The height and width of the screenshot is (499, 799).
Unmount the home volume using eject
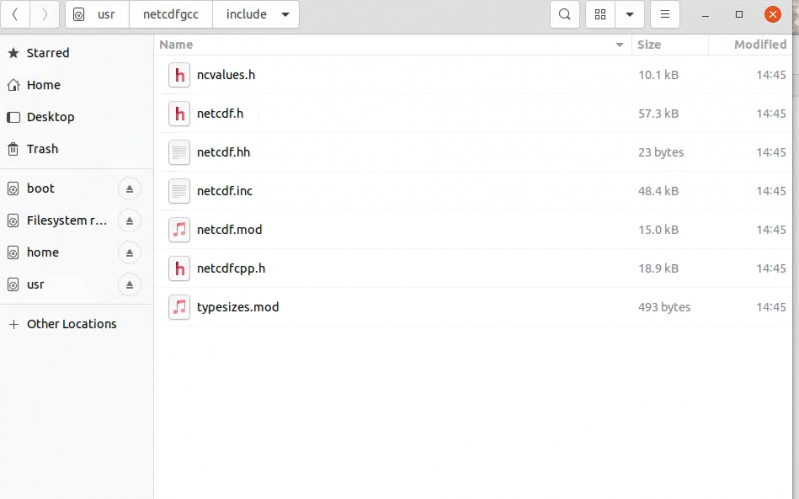(130, 253)
